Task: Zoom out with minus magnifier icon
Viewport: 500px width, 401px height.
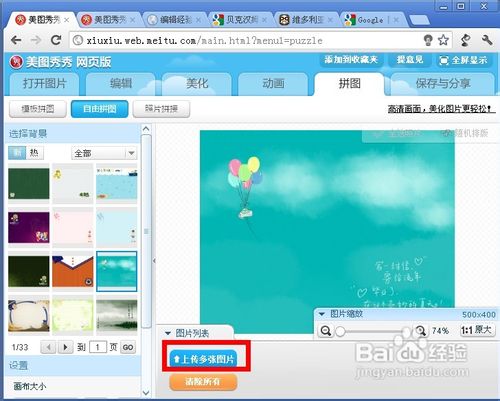Action: [x=325, y=331]
